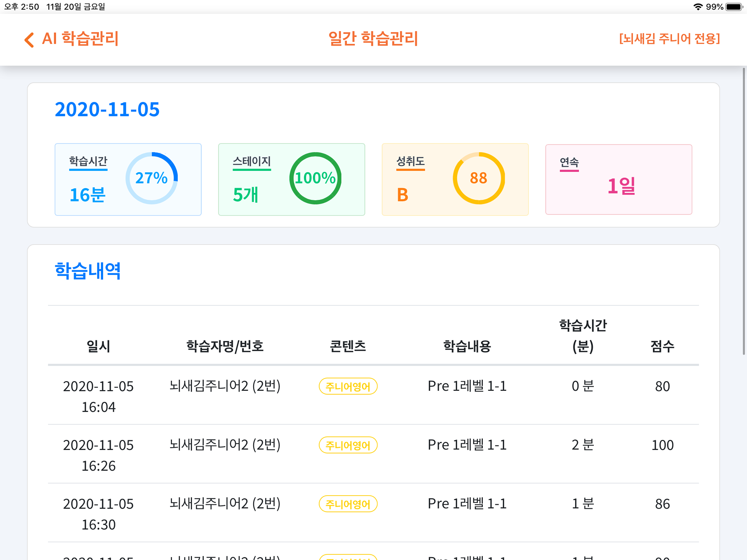Tap the 27% study time progress ring
The image size is (747, 560).
[x=152, y=178]
